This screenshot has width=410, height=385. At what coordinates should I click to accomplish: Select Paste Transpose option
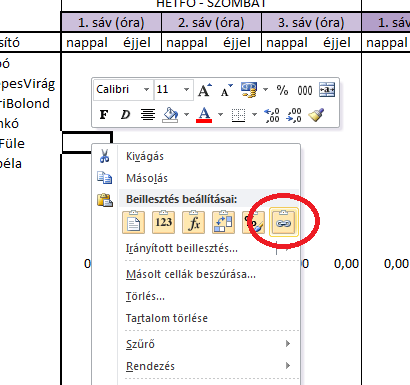pos(223,222)
